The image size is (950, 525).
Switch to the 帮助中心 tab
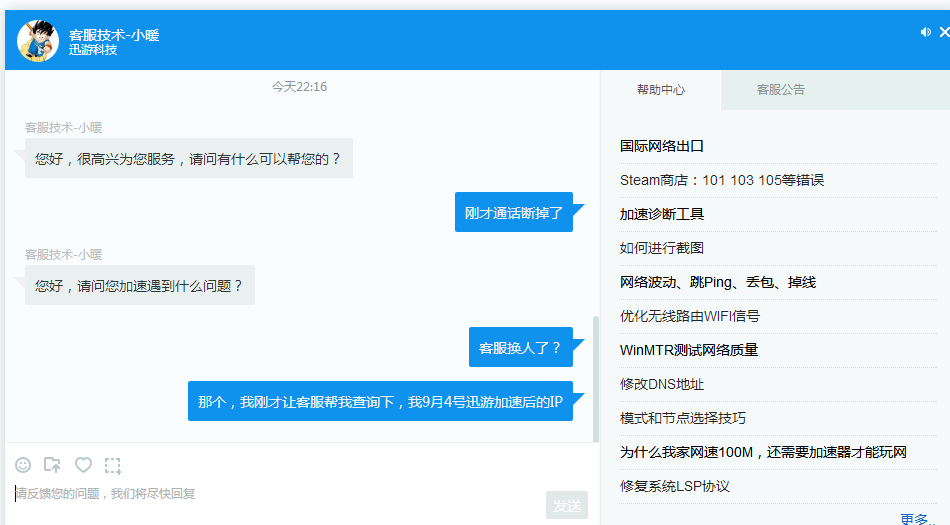[661, 90]
